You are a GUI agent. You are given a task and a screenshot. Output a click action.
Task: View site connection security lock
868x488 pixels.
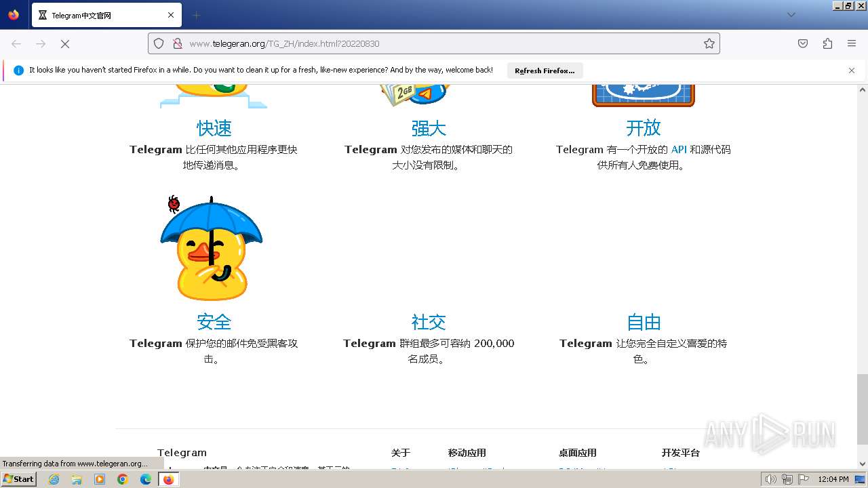(x=178, y=43)
